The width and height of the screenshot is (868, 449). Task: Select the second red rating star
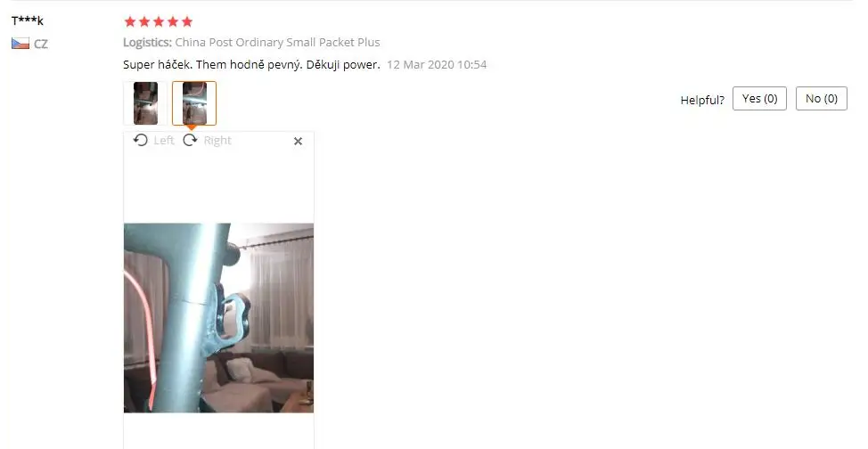pos(144,21)
